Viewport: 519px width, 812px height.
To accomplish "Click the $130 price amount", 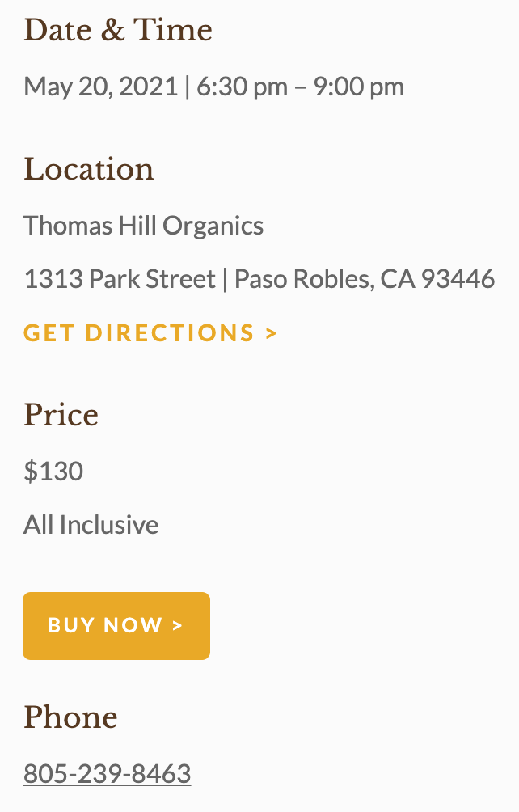I will [x=53, y=472].
